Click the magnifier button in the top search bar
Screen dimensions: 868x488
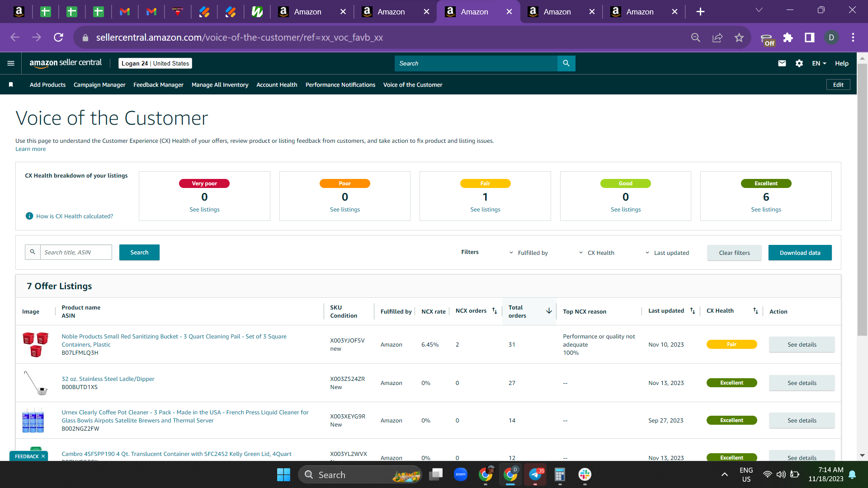point(566,63)
